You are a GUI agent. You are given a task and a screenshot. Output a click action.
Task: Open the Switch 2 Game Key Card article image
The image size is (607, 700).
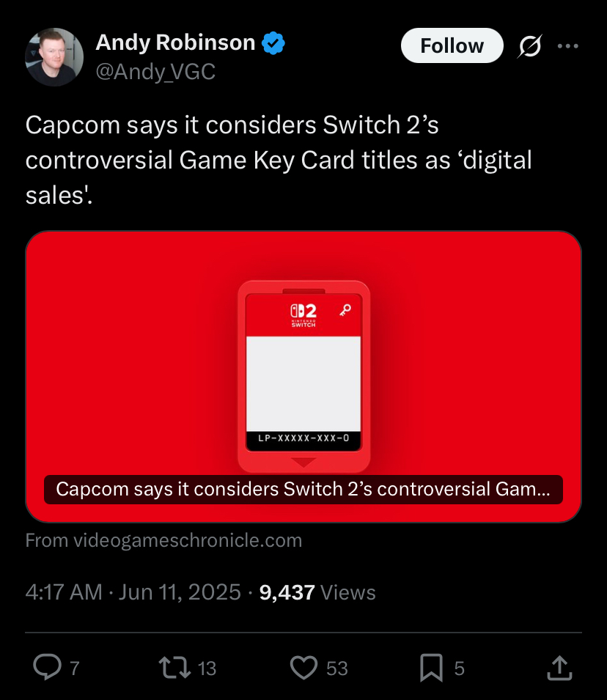(x=303, y=376)
